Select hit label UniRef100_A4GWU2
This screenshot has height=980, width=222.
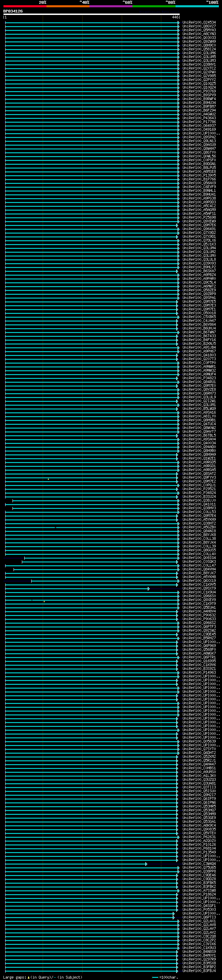pyautogui.click(x=199, y=114)
